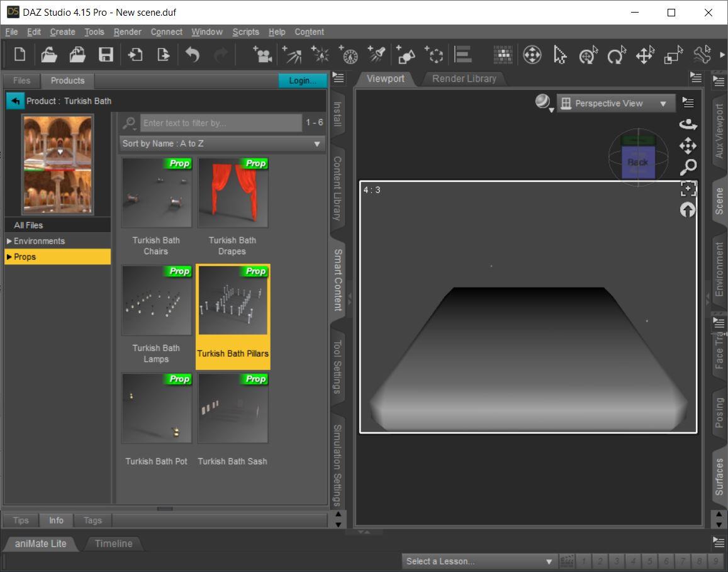Click the Back face of the view cube
Screen dimensions: 728x572
[638, 162]
